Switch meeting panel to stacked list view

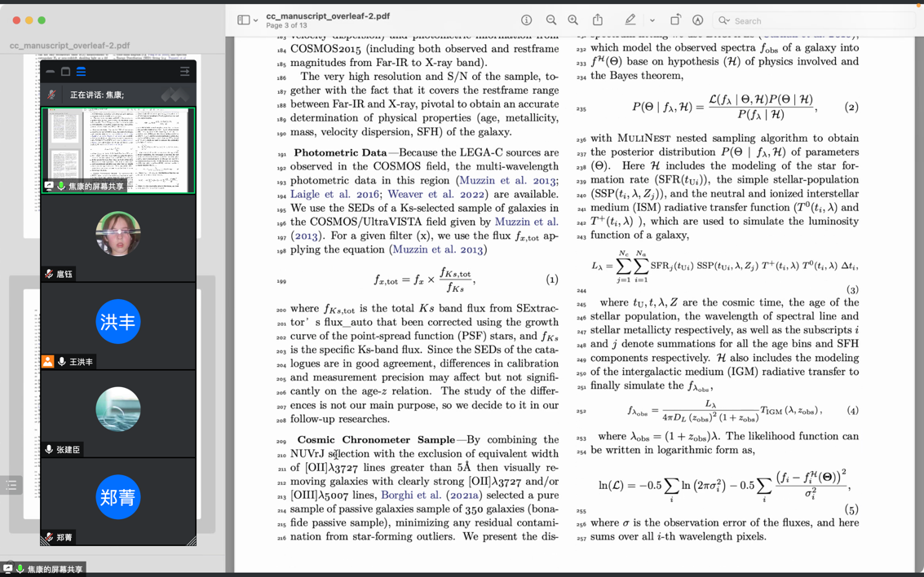click(x=81, y=72)
